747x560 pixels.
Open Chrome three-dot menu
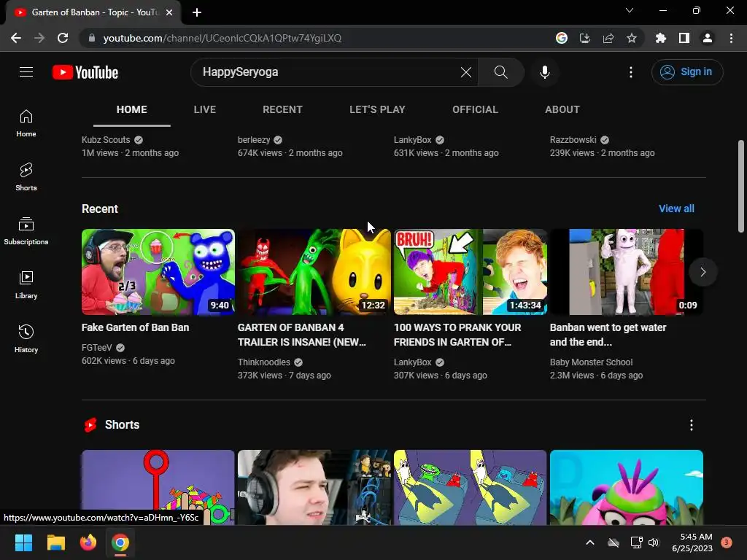(x=731, y=38)
